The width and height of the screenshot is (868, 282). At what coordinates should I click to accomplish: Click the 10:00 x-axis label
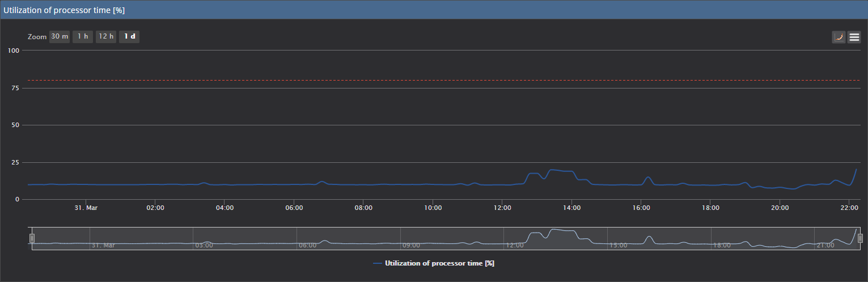(433, 208)
